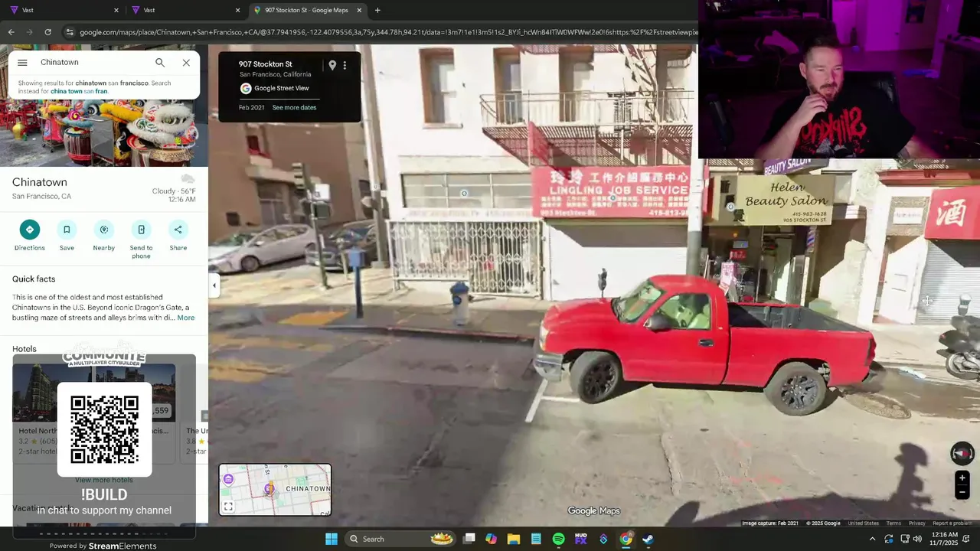Open the Google Maps hamburger menu
The height and width of the screenshot is (551, 980).
tap(22, 63)
